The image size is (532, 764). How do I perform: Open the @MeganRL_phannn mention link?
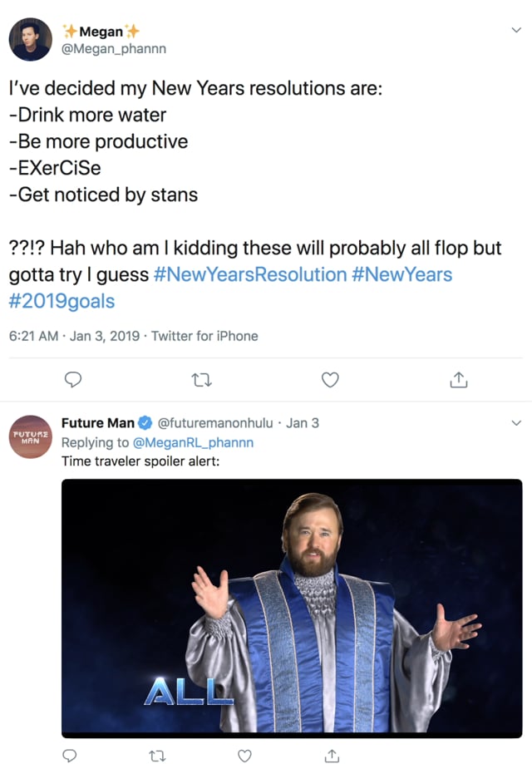193,442
